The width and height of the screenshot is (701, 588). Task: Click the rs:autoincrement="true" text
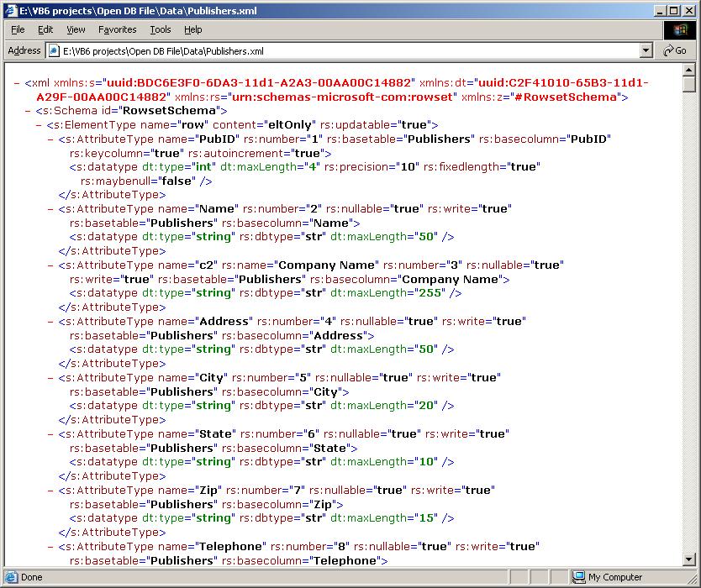256,154
